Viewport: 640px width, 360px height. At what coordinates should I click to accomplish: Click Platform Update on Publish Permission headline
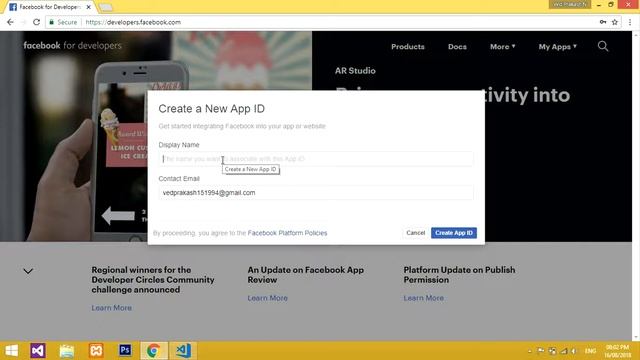tap(459, 275)
